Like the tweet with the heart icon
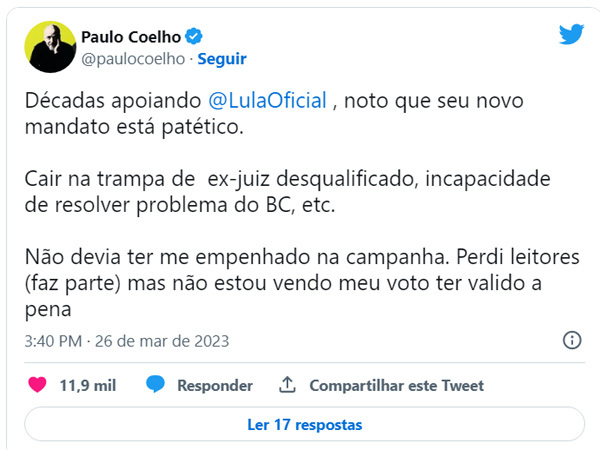Screen dimensions: 600x450 coord(37,385)
